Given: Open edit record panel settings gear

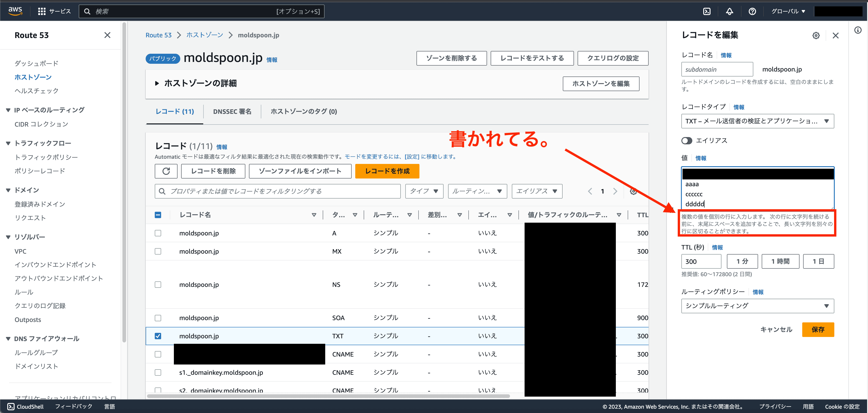Looking at the screenshot, I should coord(816,35).
